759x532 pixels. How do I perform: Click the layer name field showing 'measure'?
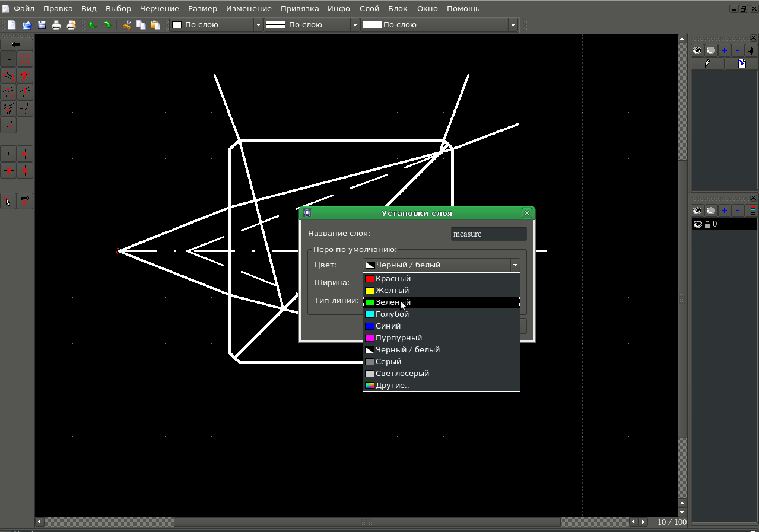[488, 233]
